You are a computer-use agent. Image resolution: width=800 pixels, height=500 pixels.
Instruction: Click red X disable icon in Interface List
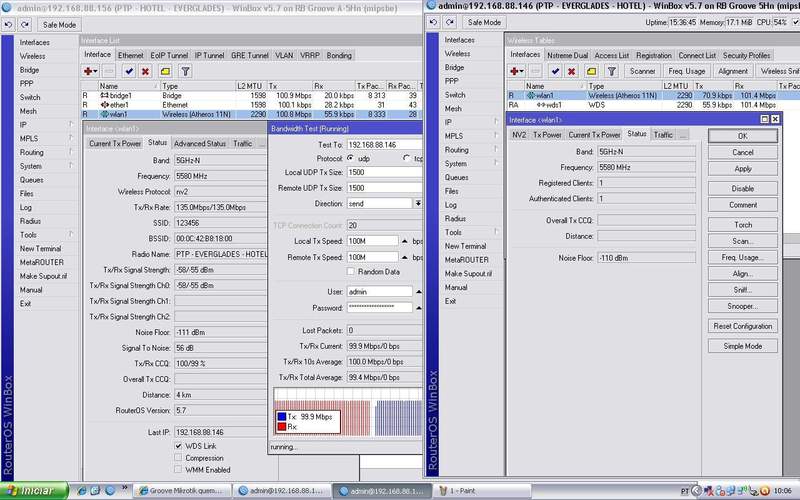point(145,71)
